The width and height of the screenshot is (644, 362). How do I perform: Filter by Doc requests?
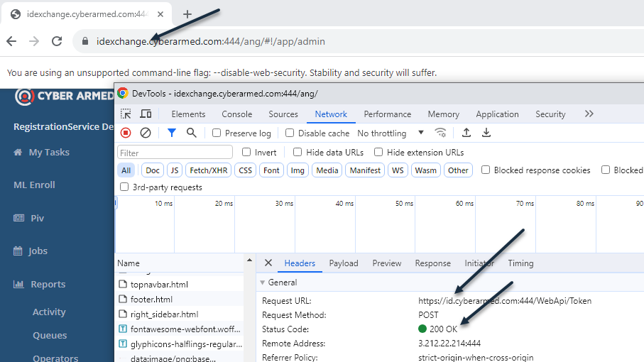[153, 170]
